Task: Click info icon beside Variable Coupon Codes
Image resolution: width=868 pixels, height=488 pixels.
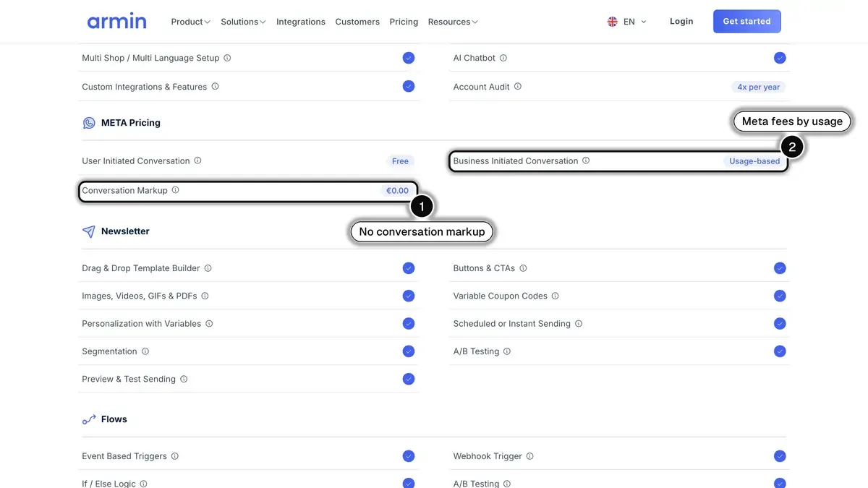Action: point(555,296)
